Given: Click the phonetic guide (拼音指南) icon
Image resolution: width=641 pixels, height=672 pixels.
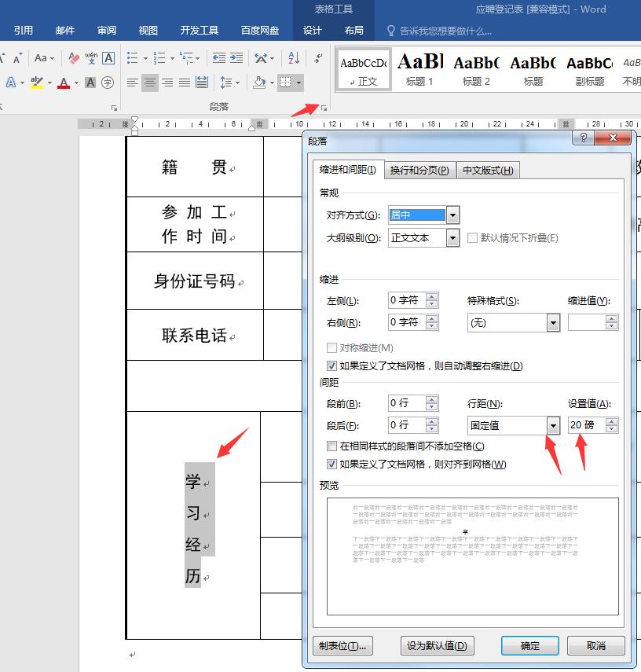Looking at the screenshot, I should coord(90,59).
